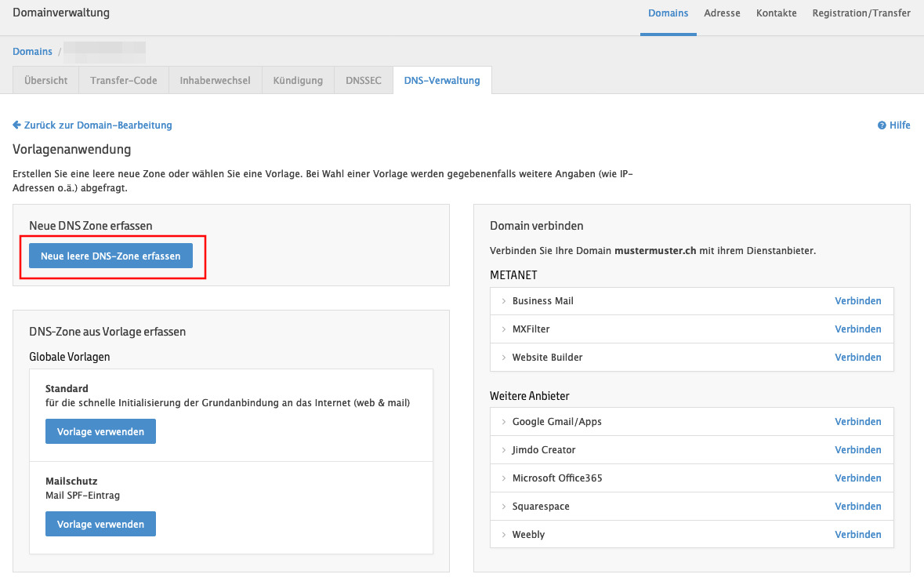Select the Kündigung tab

298,81
